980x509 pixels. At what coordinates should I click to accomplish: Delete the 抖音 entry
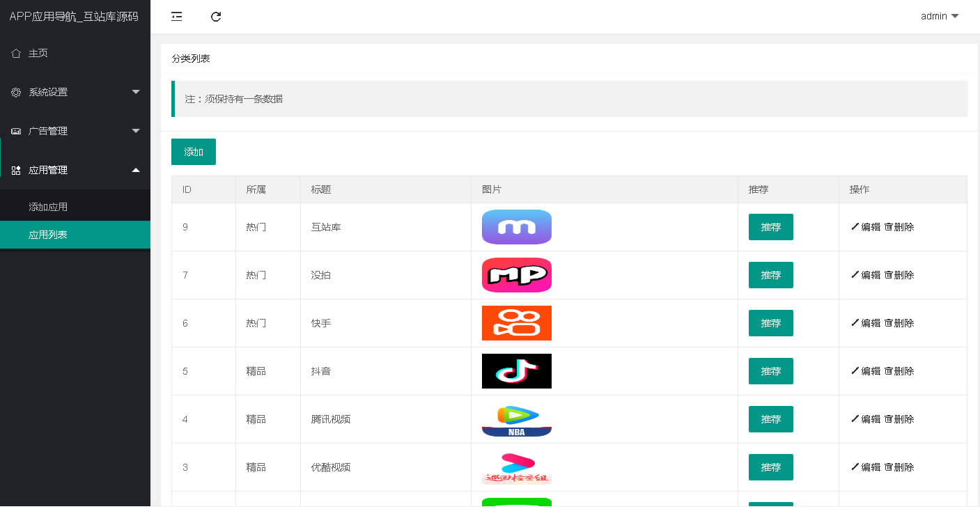point(899,371)
